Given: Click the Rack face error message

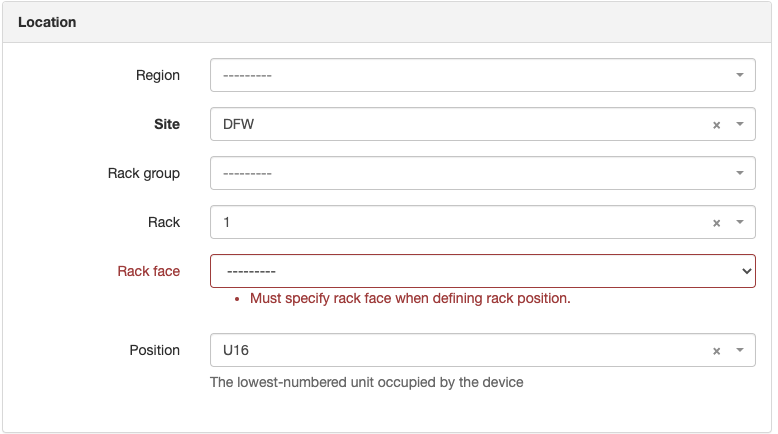Looking at the screenshot, I should pyautogui.click(x=410, y=299).
